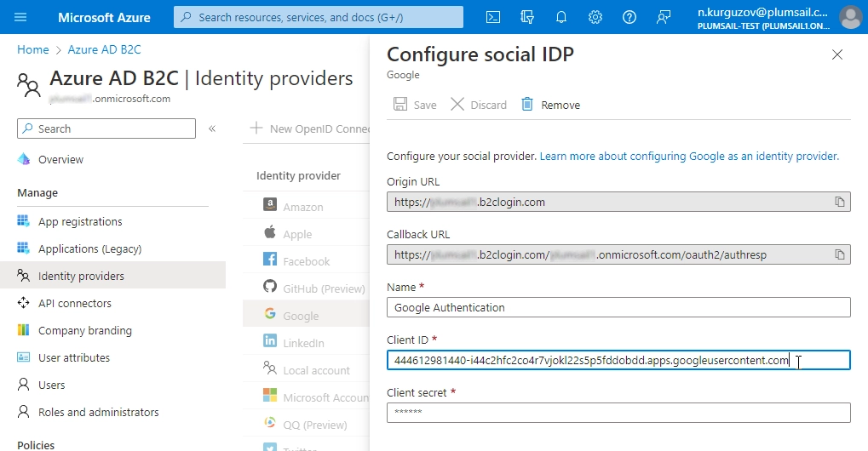Click the Apple provider icon
The width and height of the screenshot is (868, 451).
(269, 232)
